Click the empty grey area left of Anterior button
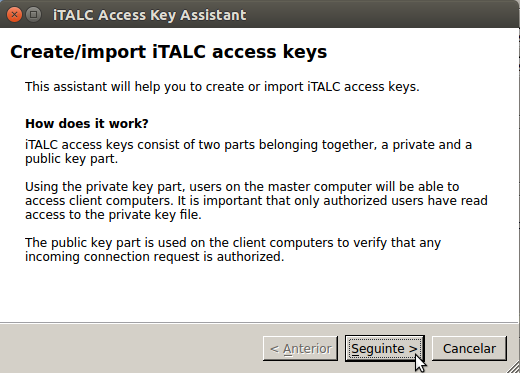Image resolution: width=520 pixels, height=373 pixels. click(x=130, y=349)
